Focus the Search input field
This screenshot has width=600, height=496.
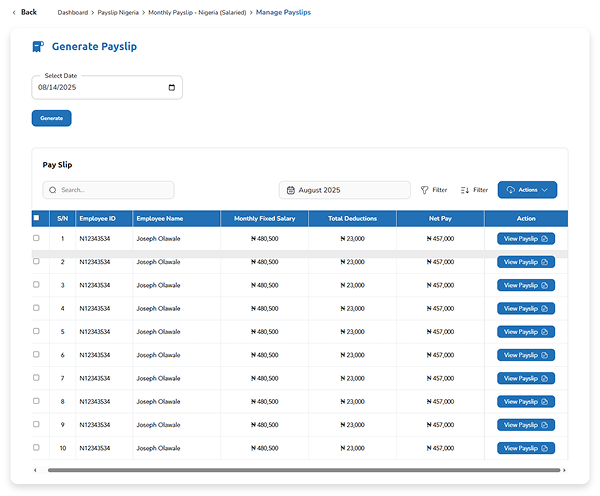coord(109,190)
